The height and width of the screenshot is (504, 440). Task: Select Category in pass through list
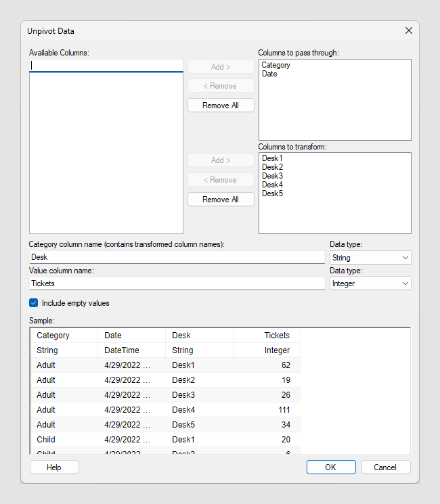pos(276,66)
